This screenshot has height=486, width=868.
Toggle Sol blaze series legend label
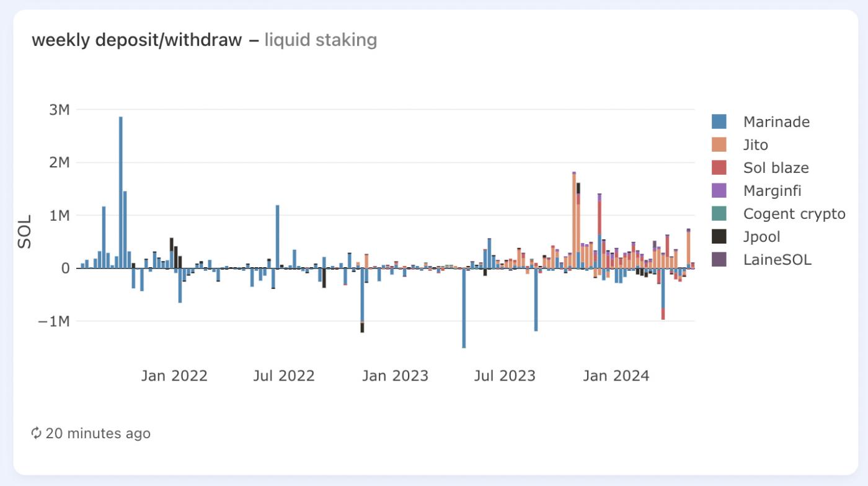click(x=776, y=167)
